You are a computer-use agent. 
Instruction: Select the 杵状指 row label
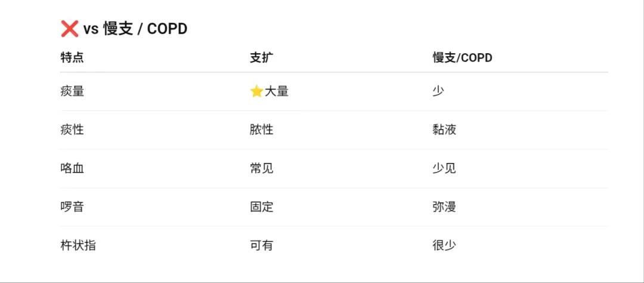point(78,245)
